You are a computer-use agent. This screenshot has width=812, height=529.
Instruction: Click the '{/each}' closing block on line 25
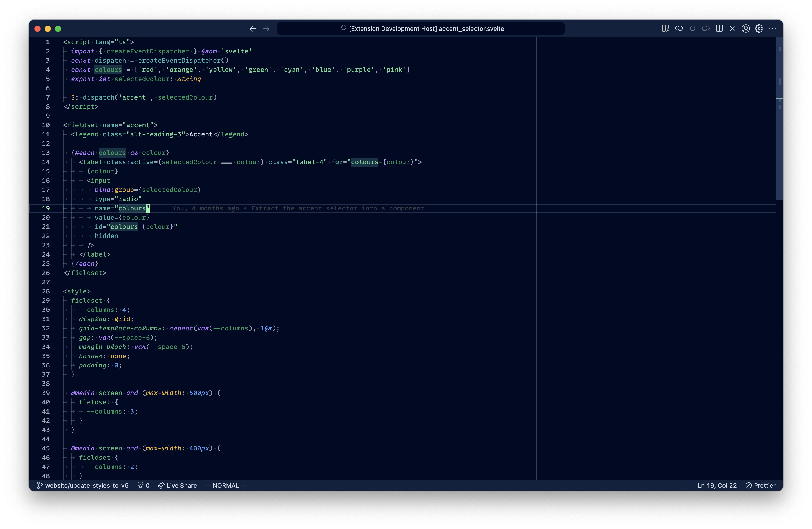pos(85,263)
